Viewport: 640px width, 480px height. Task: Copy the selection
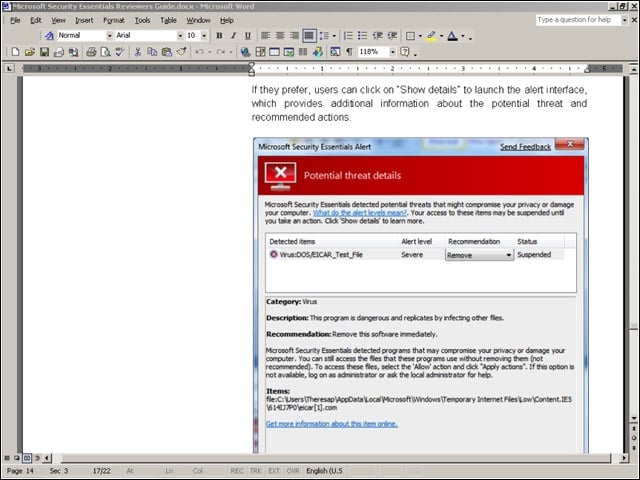[152, 52]
